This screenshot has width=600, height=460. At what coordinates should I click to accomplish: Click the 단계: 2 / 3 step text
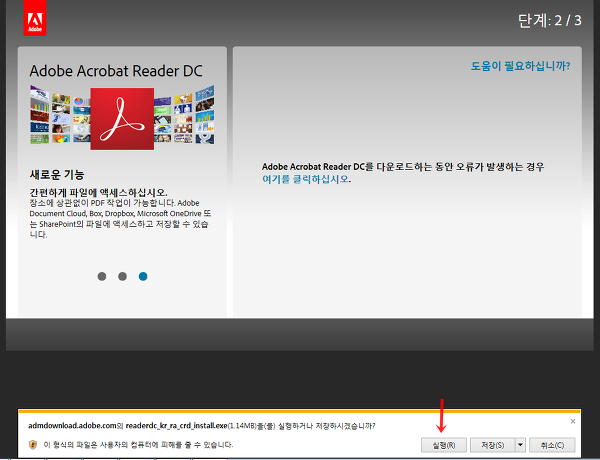click(550, 20)
